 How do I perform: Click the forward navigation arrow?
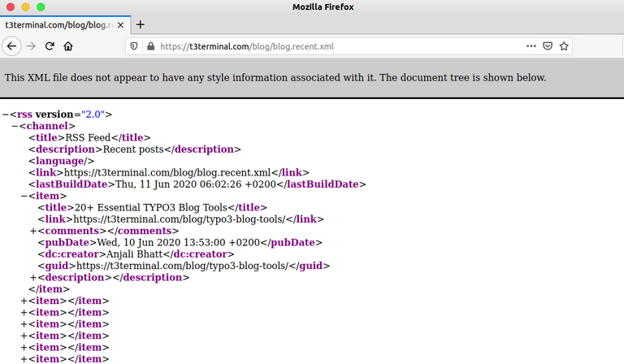(31, 46)
